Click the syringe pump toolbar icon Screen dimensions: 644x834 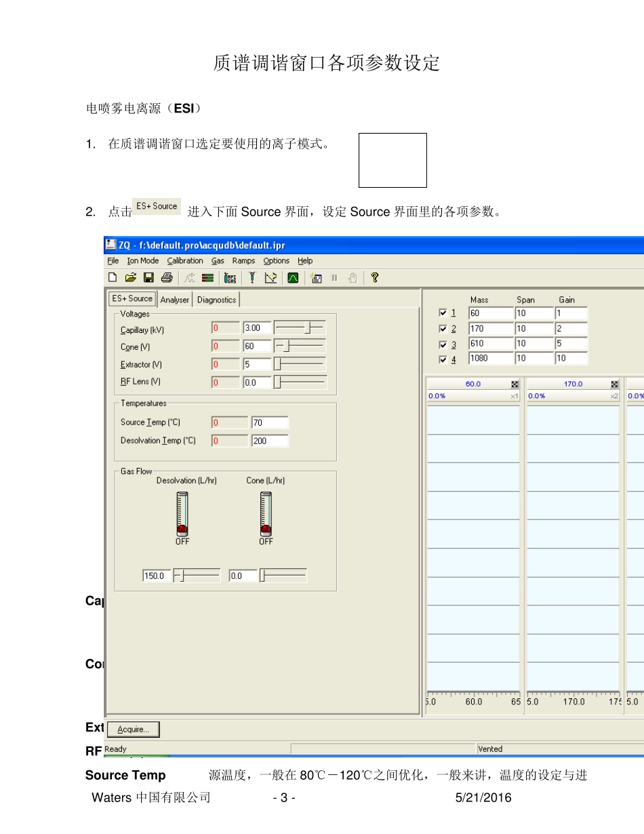[x=251, y=277]
